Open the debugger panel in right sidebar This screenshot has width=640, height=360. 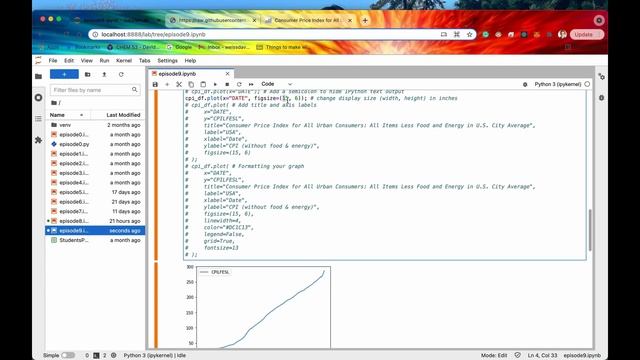click(601, 98)
